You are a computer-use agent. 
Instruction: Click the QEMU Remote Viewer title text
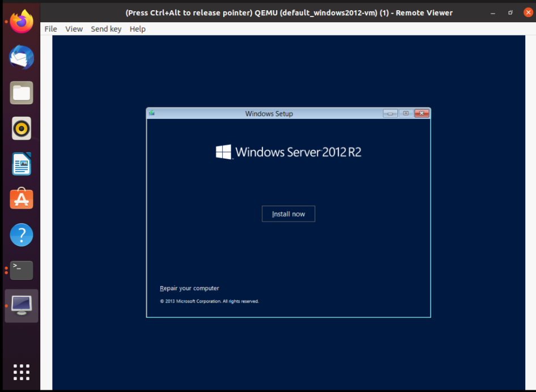289,13
